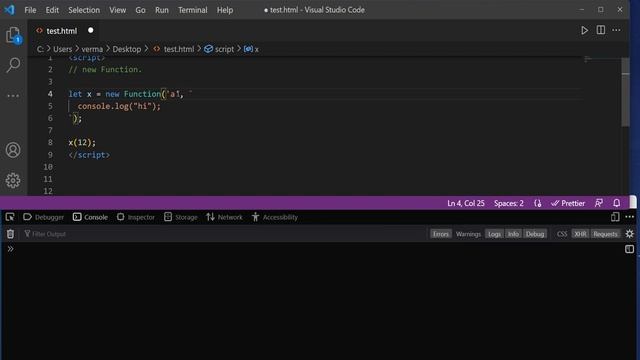The height and width of the screenshot is (360, 640).
Task: Open the Manage gear icon
Action: [13, 180]
